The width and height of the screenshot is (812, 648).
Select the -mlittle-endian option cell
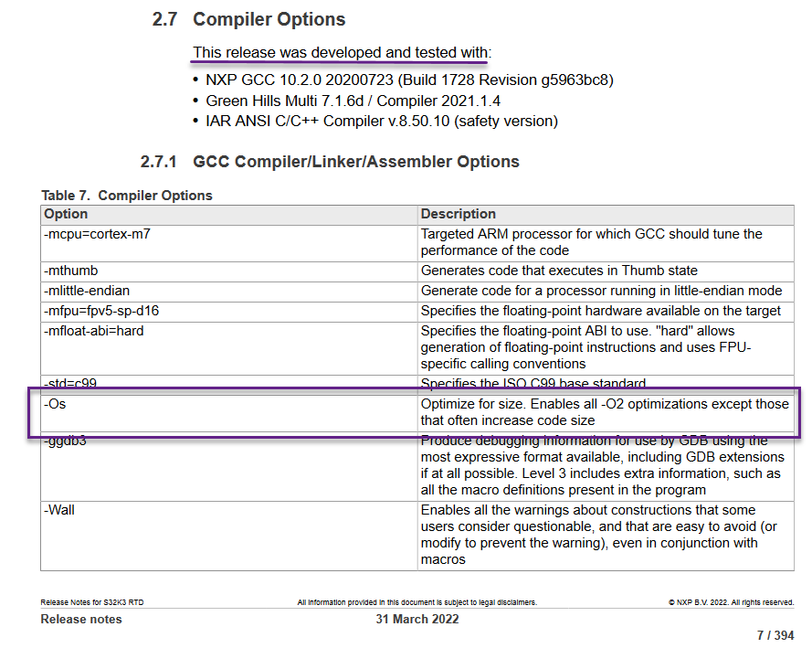click(87, 291)
